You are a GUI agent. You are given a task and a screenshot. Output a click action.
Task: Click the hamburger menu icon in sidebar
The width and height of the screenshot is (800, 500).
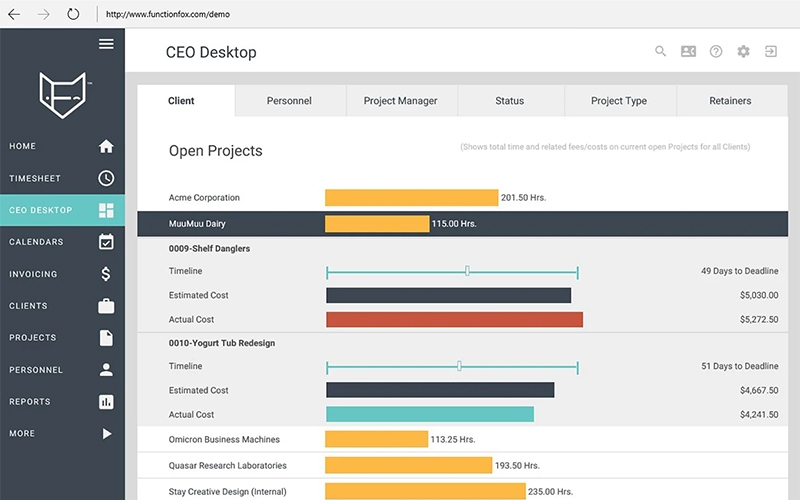click(106, 44)
